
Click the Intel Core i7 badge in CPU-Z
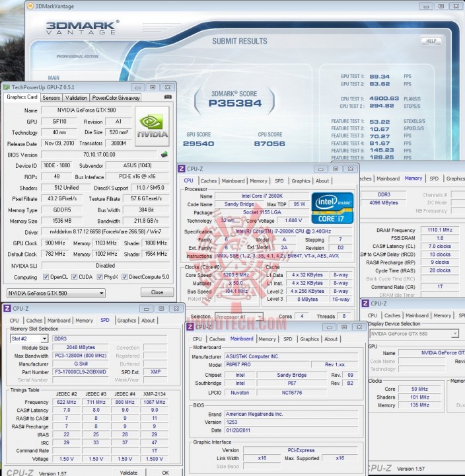[x=332, y=208]
